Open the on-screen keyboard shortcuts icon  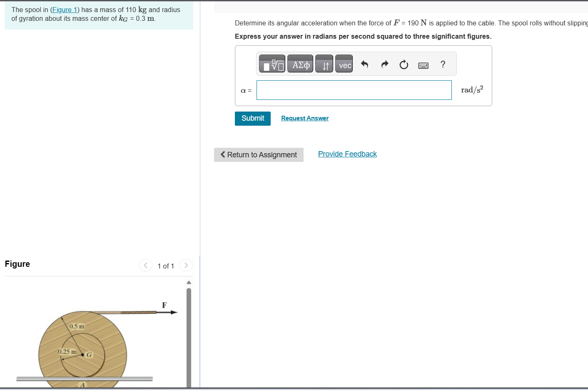tap(423, 65)
